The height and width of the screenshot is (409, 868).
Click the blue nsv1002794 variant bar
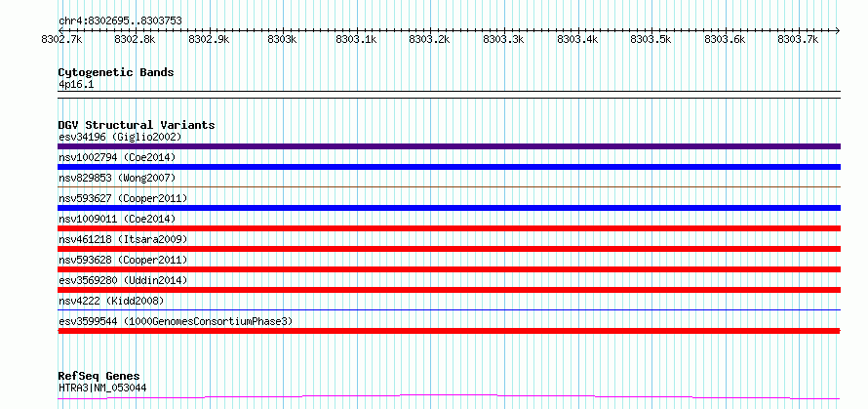449,167
